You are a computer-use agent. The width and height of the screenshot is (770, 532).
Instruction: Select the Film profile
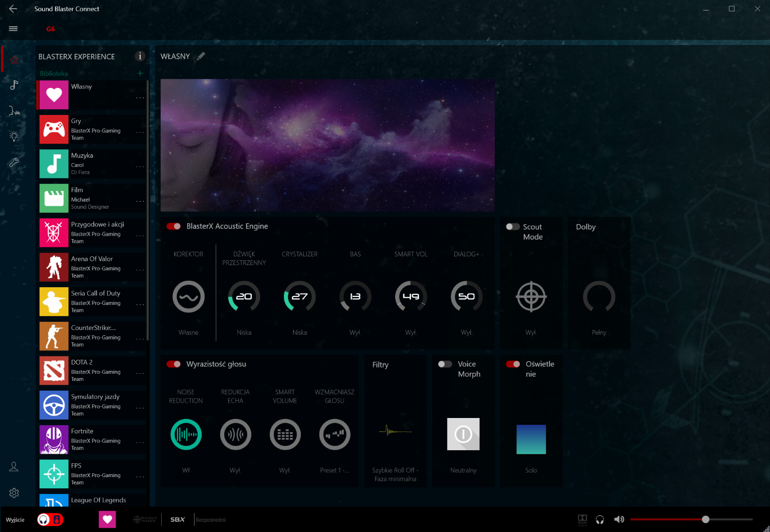pos(91,198)
